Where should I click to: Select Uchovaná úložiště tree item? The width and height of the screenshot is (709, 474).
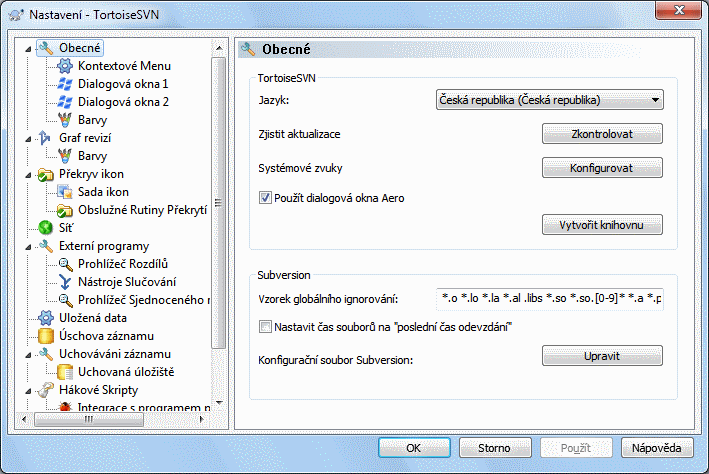pyautogui.click(x=126, y=372)
